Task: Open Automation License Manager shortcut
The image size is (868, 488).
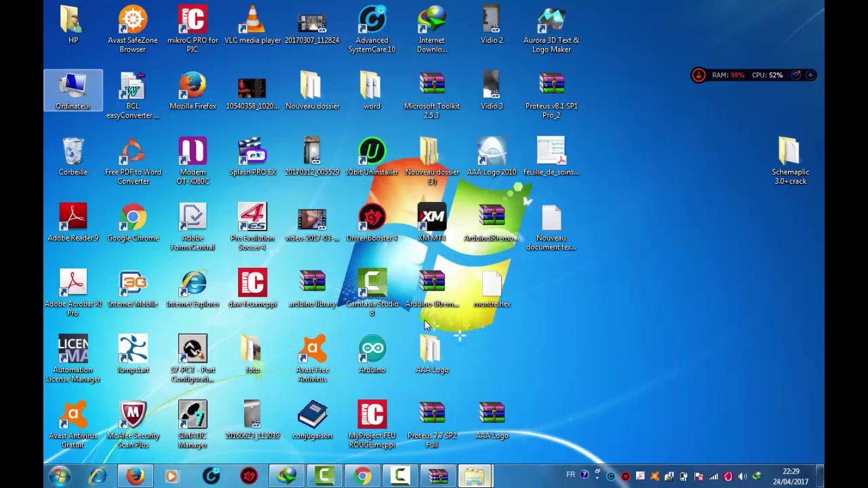Action: 73,358
